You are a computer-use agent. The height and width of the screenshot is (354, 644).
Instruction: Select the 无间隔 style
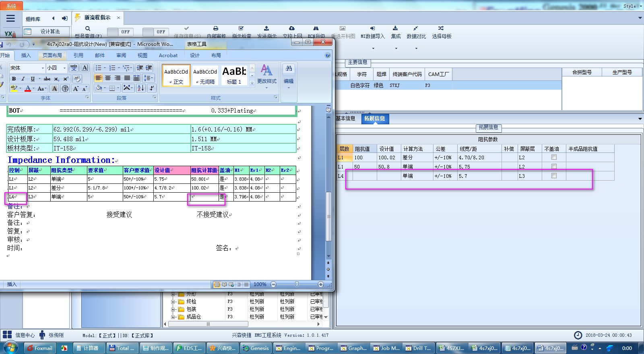[x=205, y=75]
